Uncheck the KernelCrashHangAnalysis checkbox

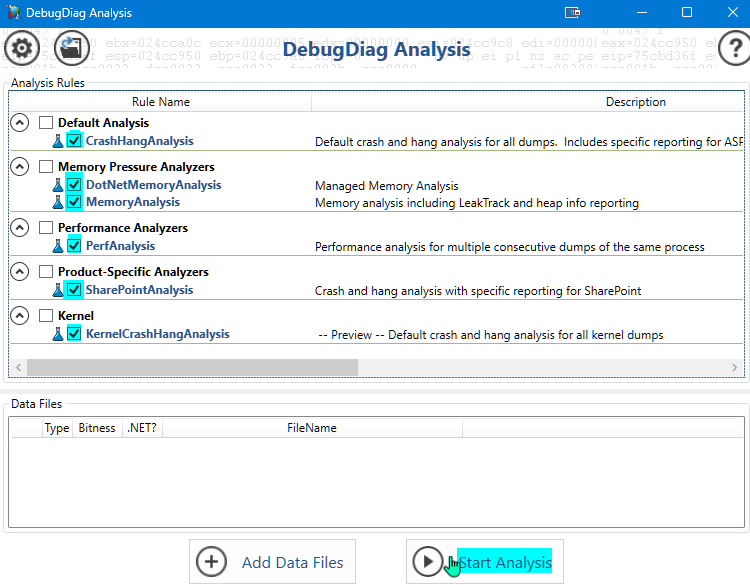[x=74, y=334]
